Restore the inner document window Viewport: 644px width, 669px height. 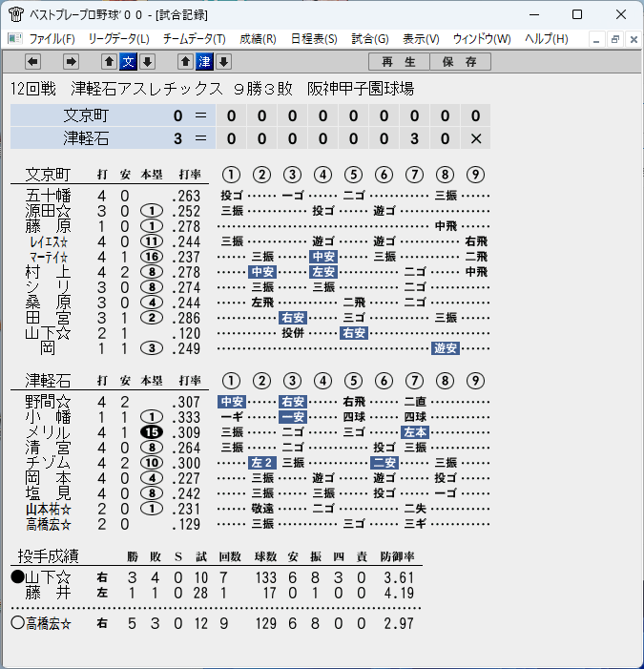(x=615, y=39)
